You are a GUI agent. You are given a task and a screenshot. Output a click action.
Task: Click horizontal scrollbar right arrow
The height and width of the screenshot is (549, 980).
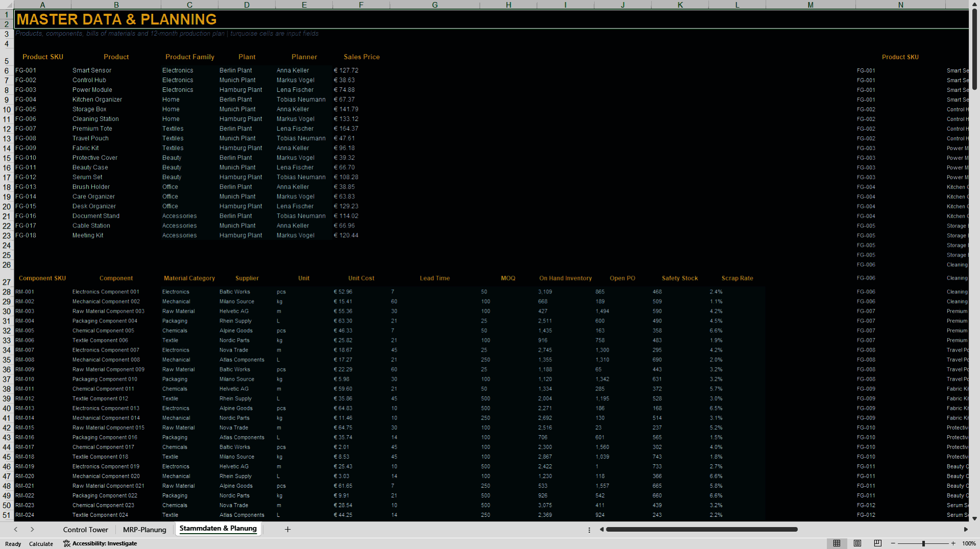pos(966,530)
